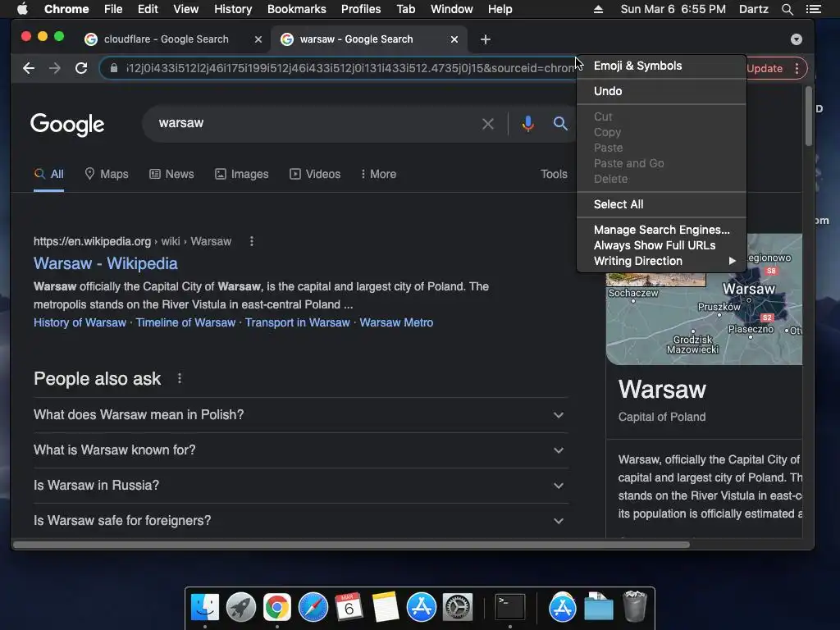Expand 'What does Warsaw mean in Polish?'
Viewport: 840px width, 630px height.
tap(300, 414)
